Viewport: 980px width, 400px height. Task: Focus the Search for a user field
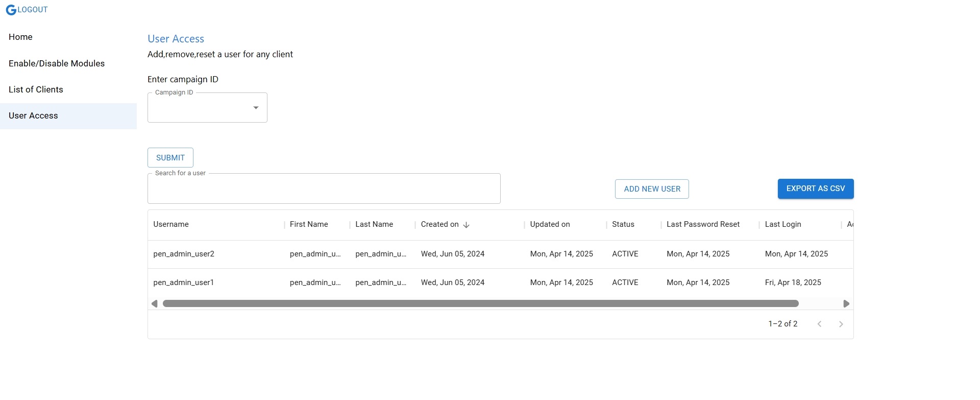point(324,189)
